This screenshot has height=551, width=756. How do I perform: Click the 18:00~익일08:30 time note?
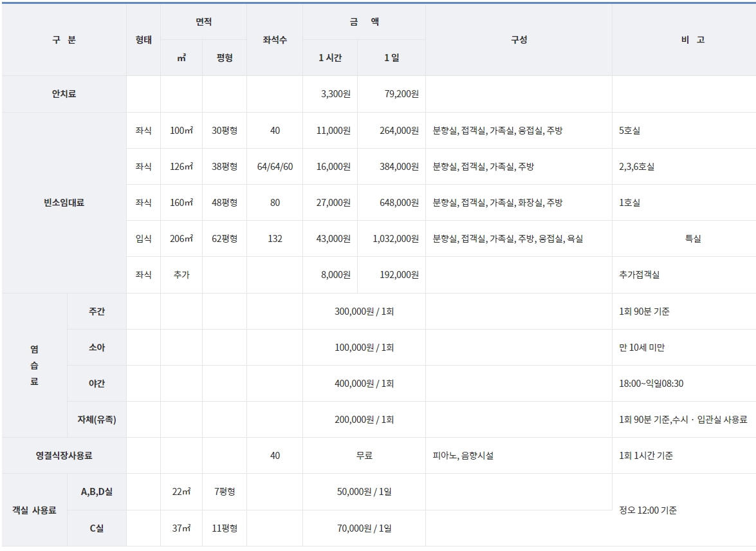650,384
